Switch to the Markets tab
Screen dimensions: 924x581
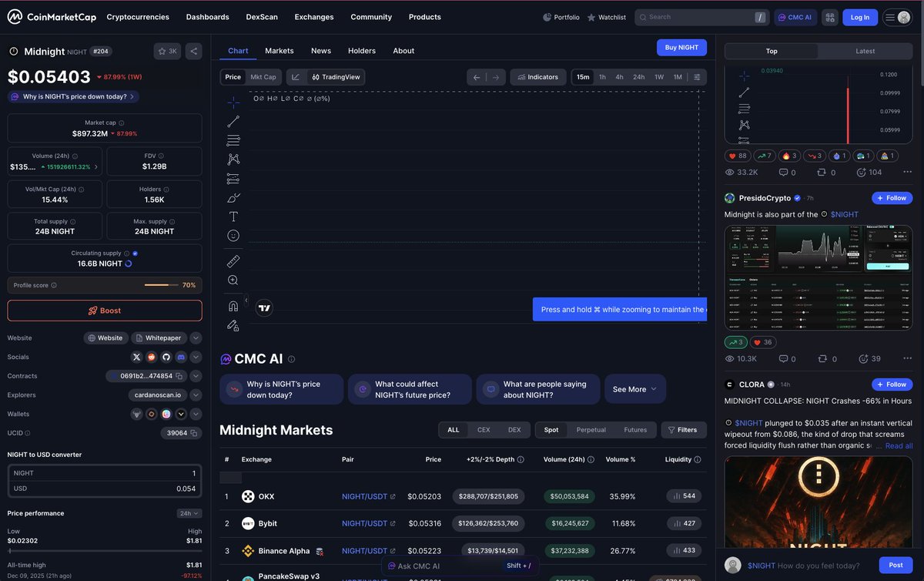click(279, 51)
